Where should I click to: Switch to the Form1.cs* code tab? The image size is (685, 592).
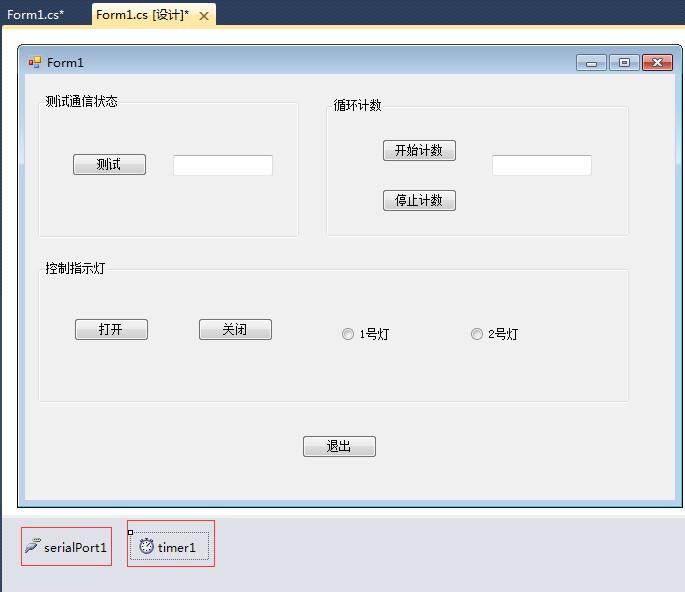(x=36, y=14)
